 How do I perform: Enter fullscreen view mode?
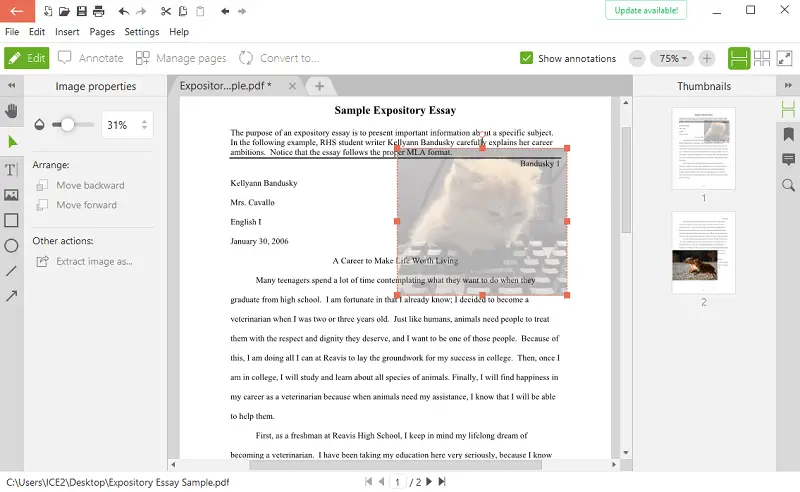pyautogui.click(x=784, y=58)
